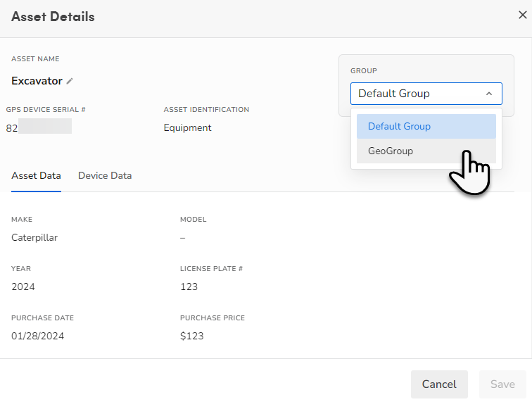Click the purchase price $123

click(191, 336)
